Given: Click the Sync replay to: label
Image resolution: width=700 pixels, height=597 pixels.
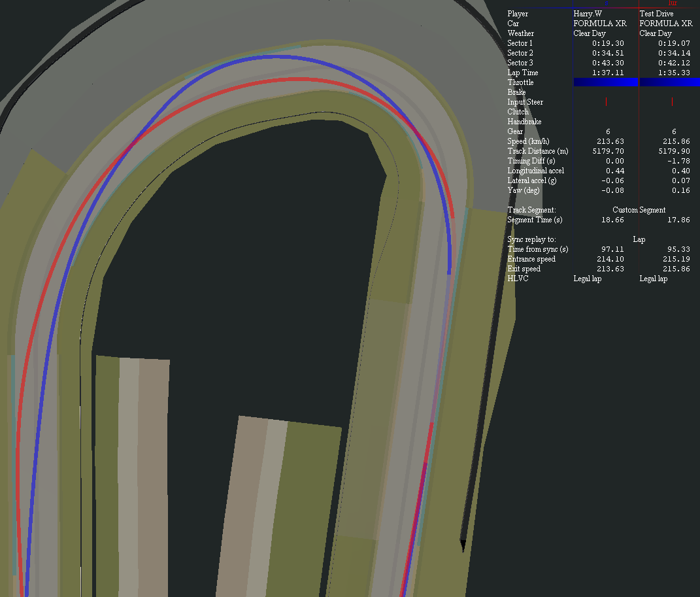Looking at the screenshot, I should (x=531, y=240).
